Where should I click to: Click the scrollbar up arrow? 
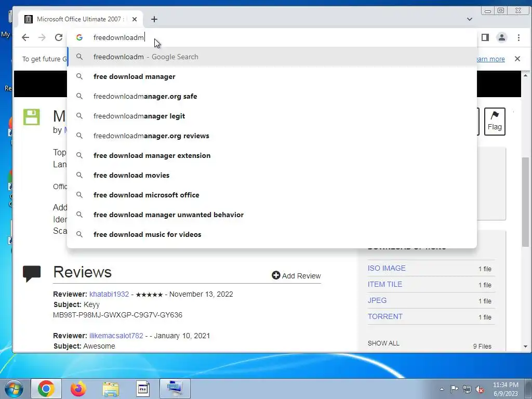coord(526,75)
